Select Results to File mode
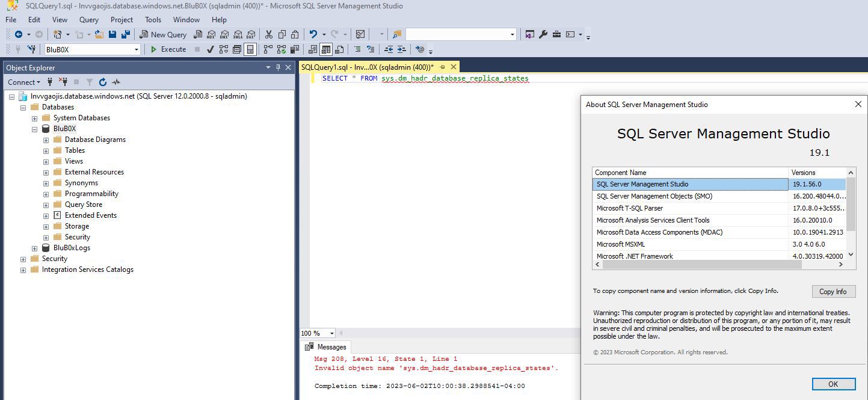 tap(339, 49)
